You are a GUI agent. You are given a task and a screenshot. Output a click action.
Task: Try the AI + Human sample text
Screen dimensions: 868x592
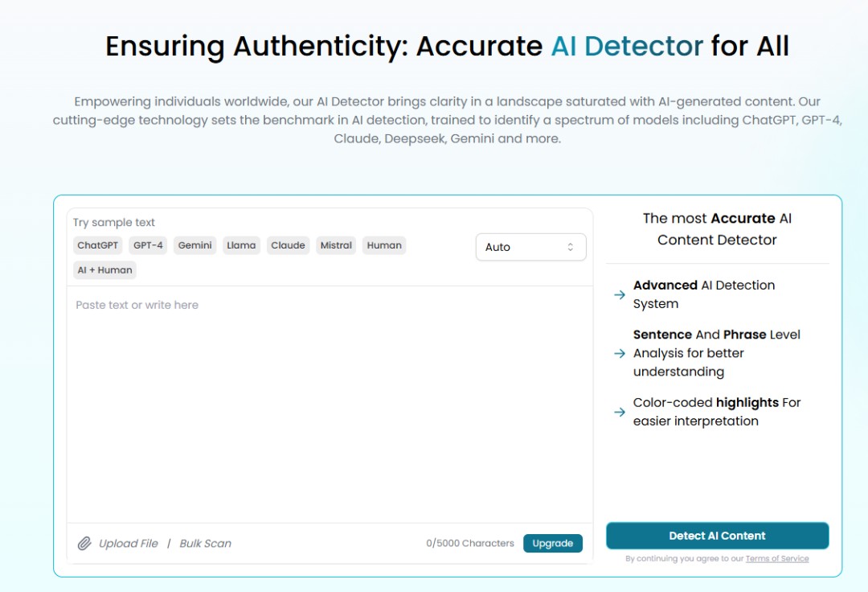click(104, 270)
